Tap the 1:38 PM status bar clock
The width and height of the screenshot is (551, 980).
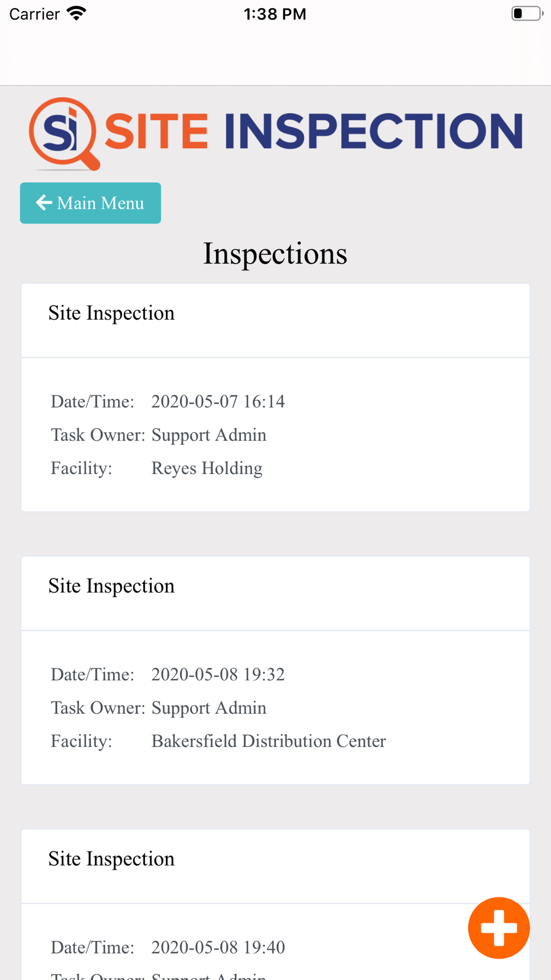pos(274,14)
